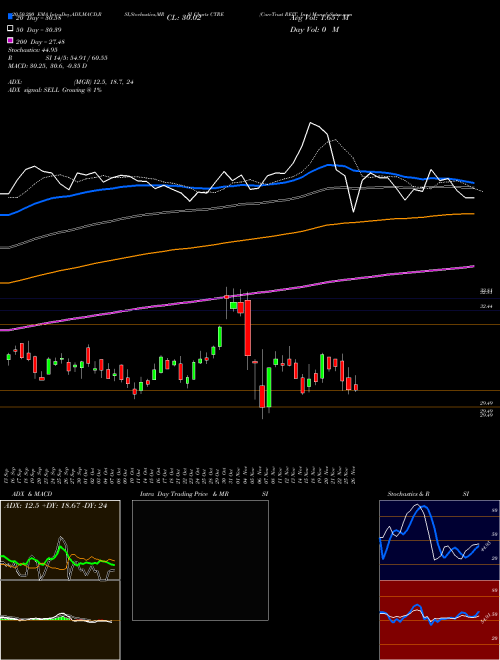Screen dimensions: 500x660
Task: Click the 'Day Vol: 0 M' label
Action: 314,29
